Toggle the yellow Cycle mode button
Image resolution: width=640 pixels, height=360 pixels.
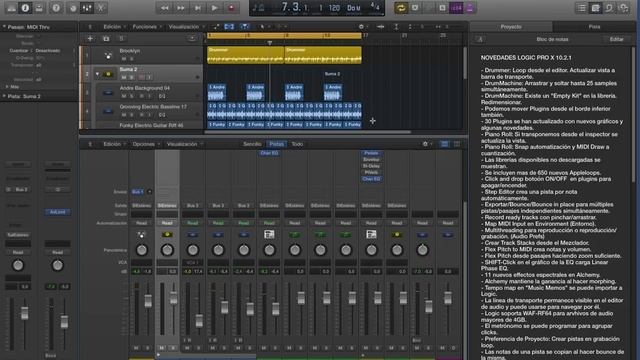[401, 8]
